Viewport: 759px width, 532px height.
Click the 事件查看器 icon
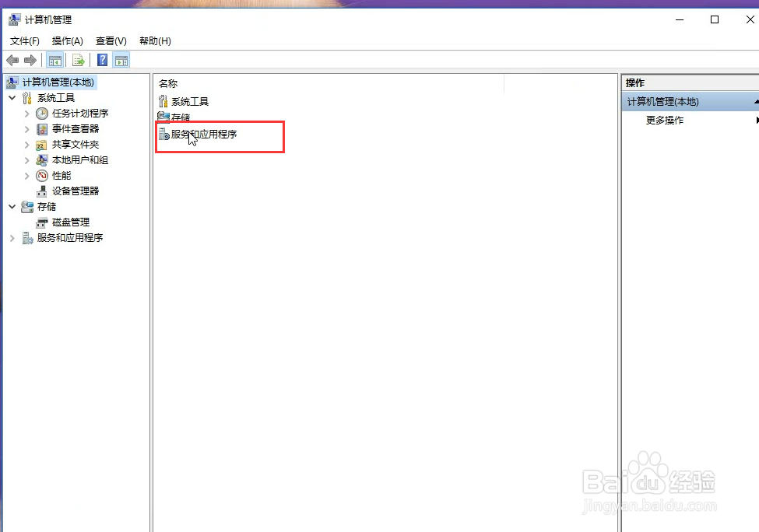click(42, 129)
